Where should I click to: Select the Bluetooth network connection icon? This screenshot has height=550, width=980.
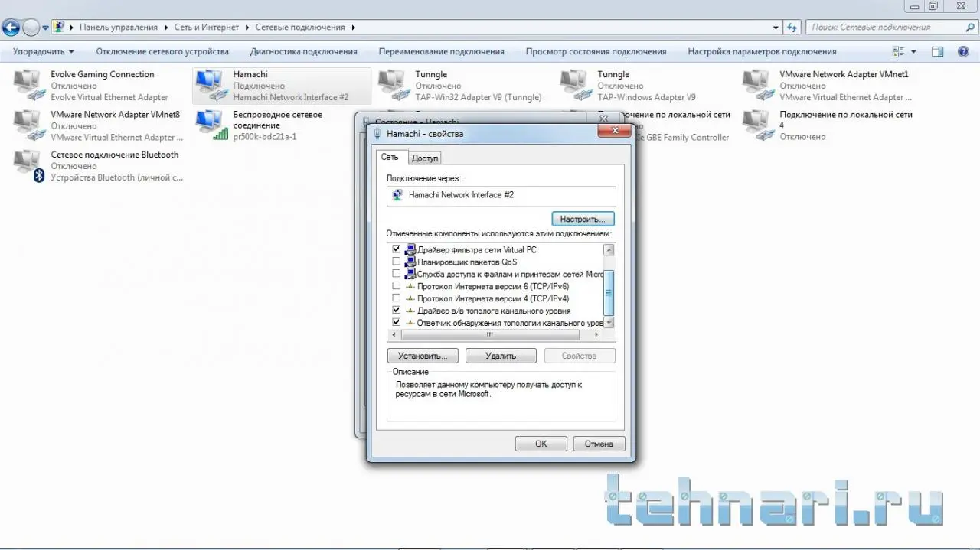[x=29, y=166]
